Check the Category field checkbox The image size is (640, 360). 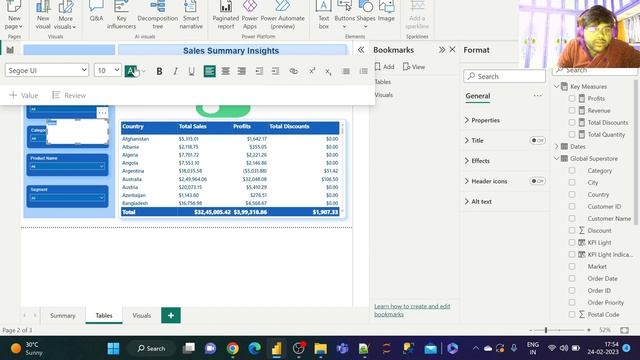click(x=572, y=171)
